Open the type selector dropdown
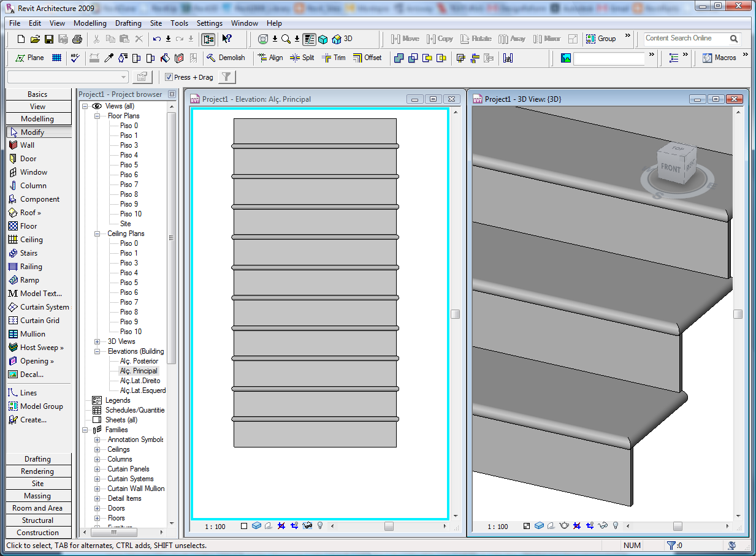Viewport: 756px width, 556px height. pyautogui.click(x=124, y=77)
